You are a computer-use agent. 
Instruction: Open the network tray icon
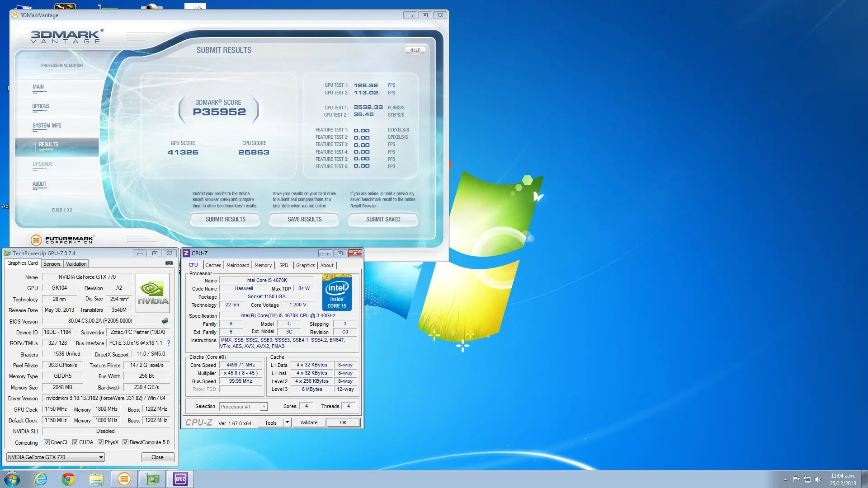click(x=807, y=479)
